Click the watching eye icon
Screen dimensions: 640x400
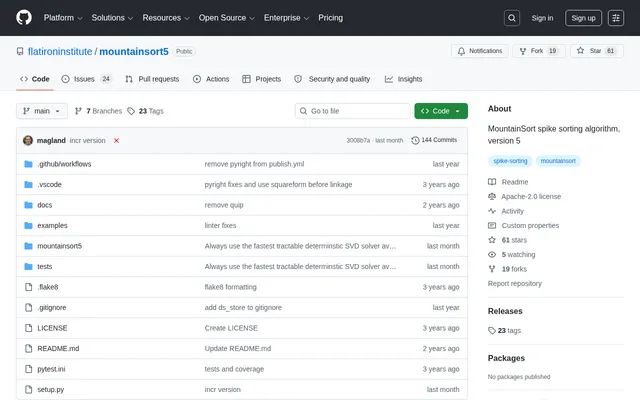(x=492, y=255)
